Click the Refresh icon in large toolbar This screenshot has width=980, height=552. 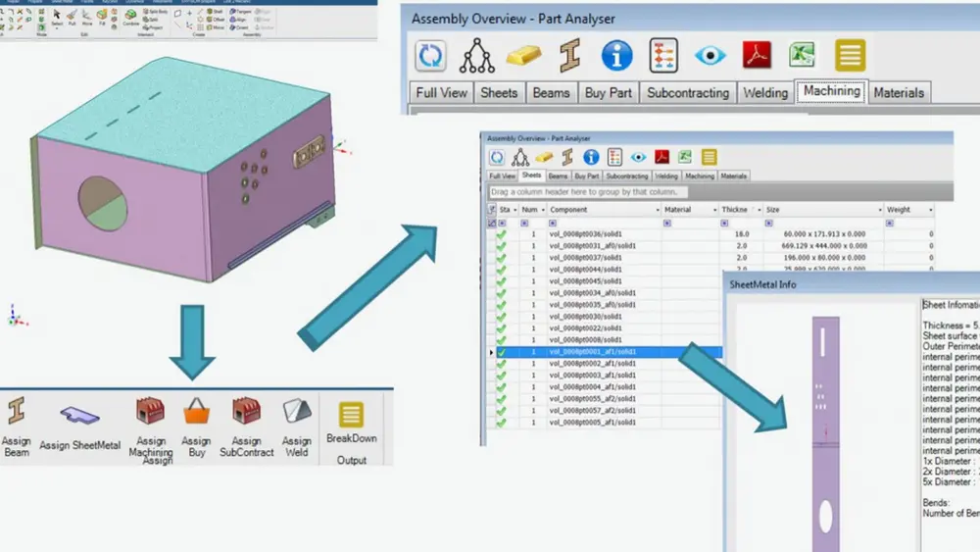pyautogui.click(x=431, y=56)
